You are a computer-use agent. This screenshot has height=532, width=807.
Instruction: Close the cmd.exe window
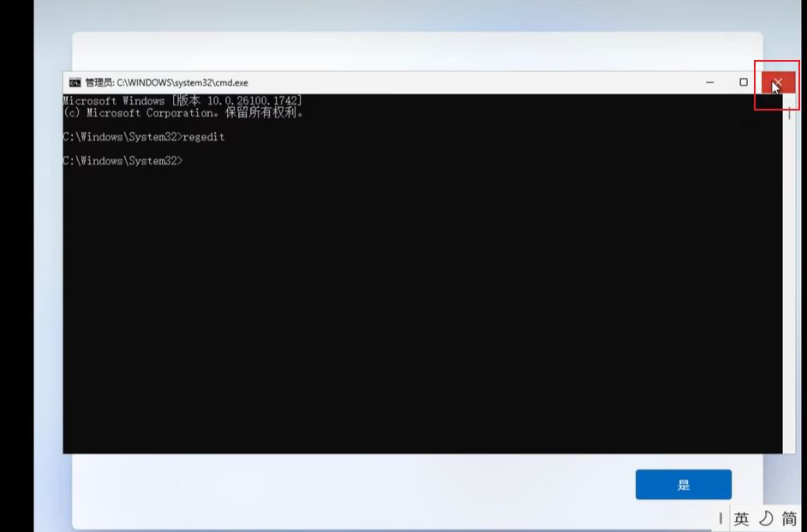(x=777, y=82)
